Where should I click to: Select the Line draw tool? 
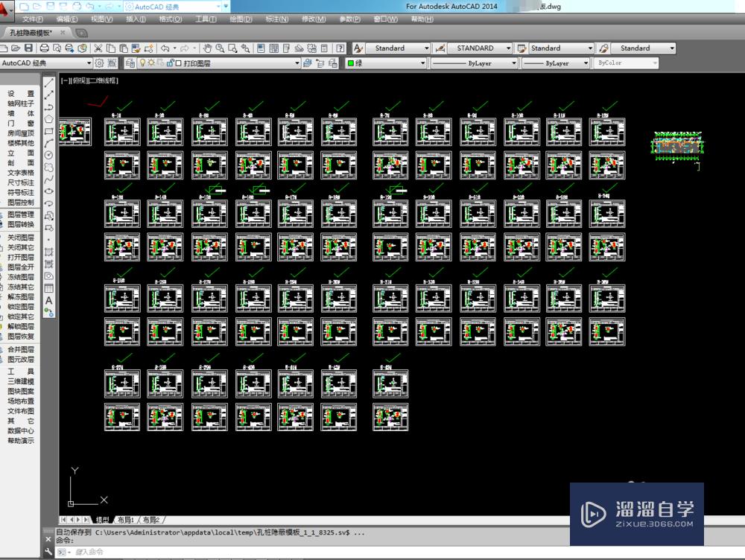[x=48, y=83]
